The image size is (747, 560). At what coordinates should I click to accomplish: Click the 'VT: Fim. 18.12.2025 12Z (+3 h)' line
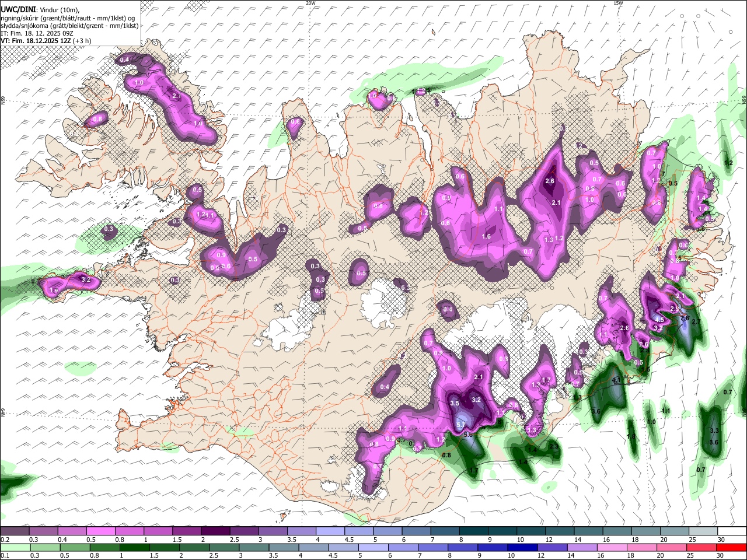coord(46,41)
